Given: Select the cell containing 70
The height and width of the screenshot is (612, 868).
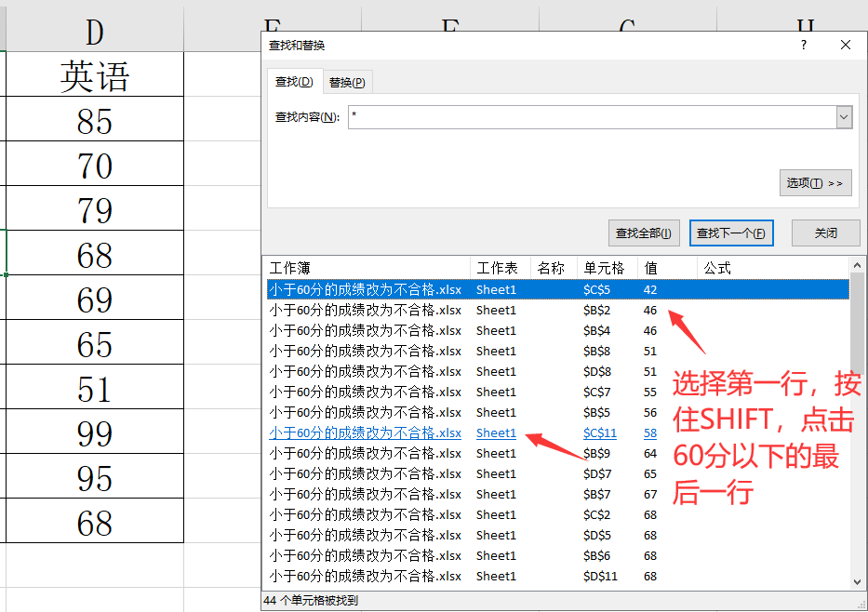Looking at the screenshot, I should pyautogui.click(x=95, y=164).
